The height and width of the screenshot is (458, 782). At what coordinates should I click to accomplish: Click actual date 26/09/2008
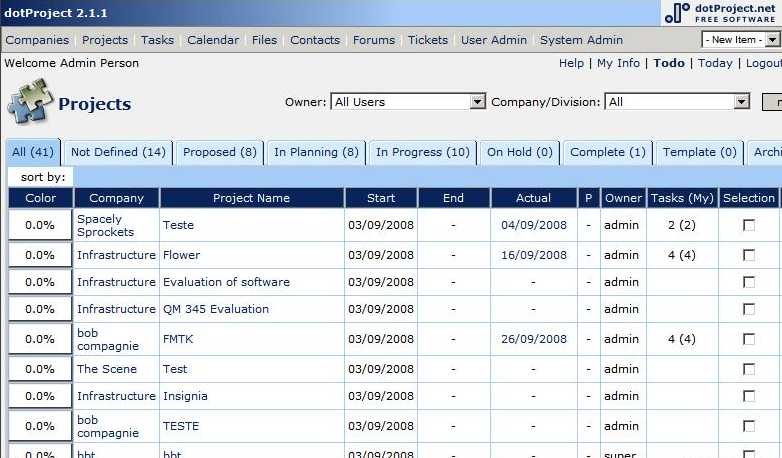[x=534, y=339]
